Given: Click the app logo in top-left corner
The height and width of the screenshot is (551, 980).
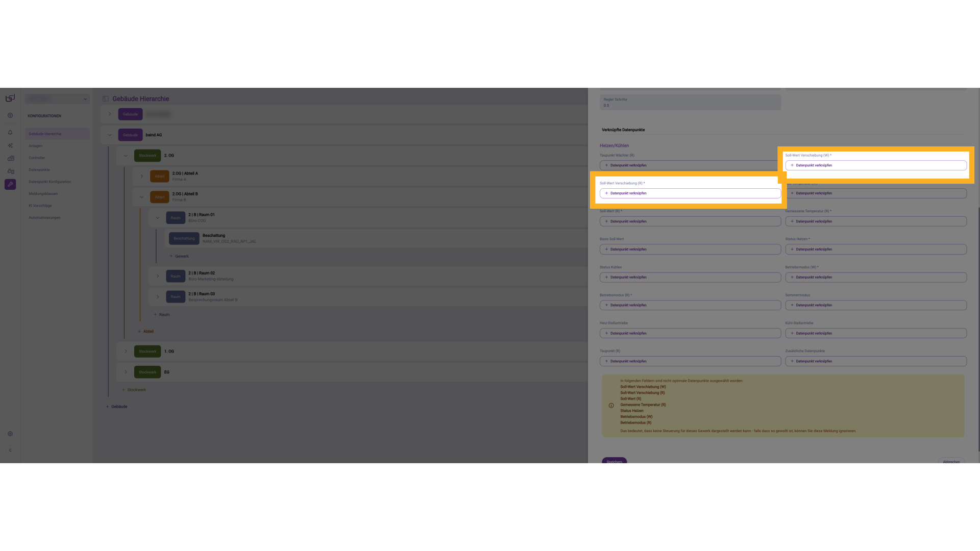Looking at the screenshot, I should click(x=10, y=98).
